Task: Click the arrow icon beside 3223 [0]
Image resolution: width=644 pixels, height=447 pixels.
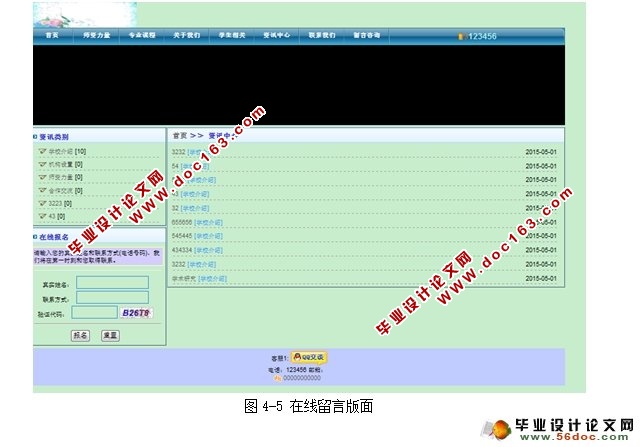Action: (42, 203)
